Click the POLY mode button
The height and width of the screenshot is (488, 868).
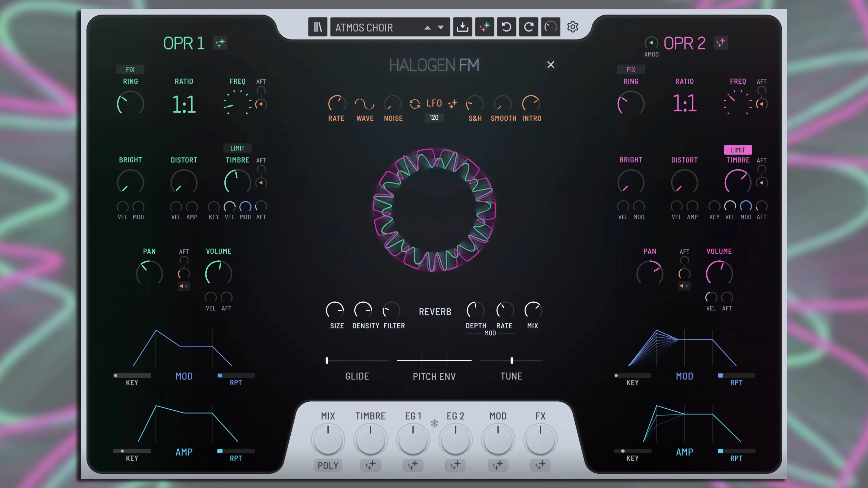click(328, 465)
